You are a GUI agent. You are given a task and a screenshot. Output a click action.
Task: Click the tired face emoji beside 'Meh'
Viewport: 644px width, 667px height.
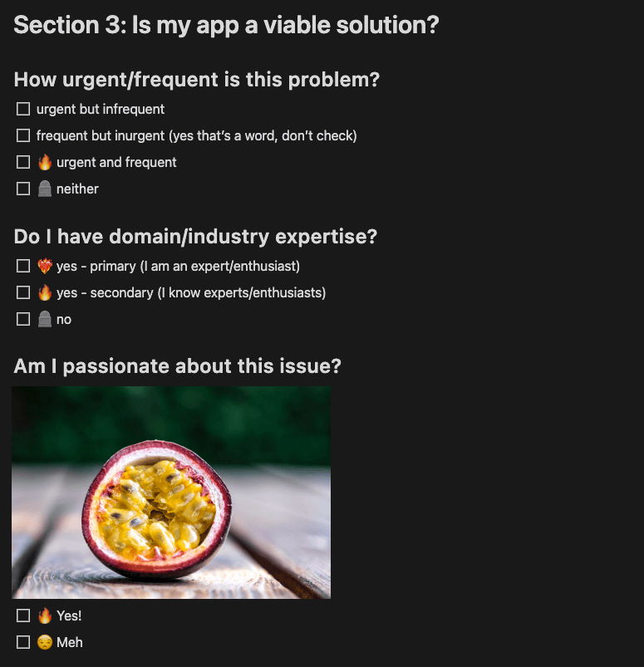[x=45, y=642]
